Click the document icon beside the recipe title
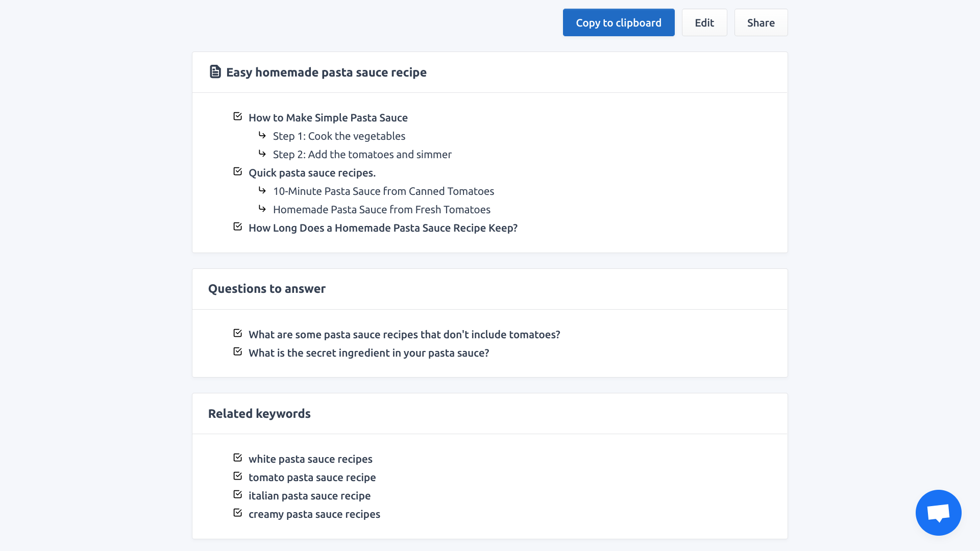 (215, 72)
